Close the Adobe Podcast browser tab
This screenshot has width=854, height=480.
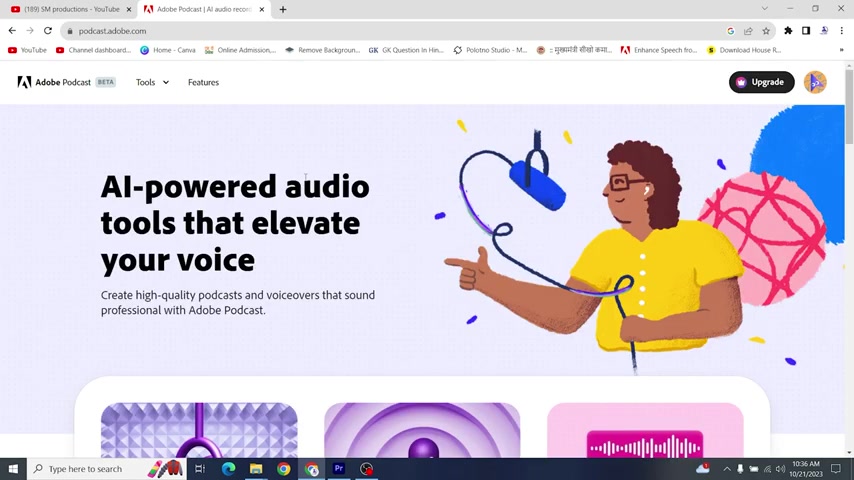pyautogui.click(x=262, y=9)
